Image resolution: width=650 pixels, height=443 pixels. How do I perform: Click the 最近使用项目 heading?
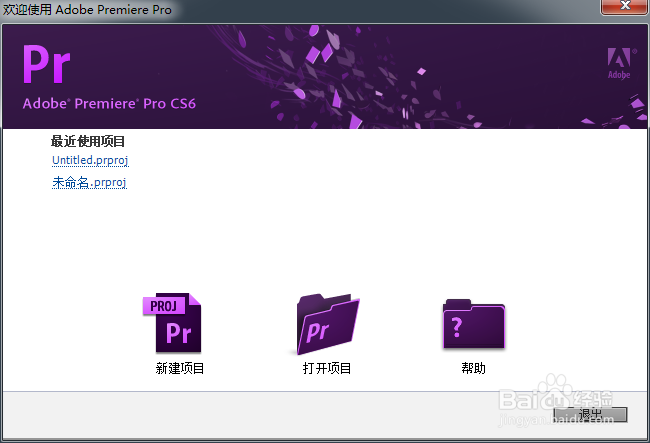pos(88,141)
